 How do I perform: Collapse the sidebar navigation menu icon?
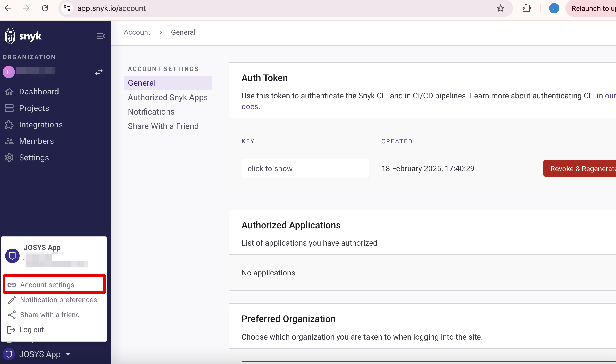tap(101, 36)
